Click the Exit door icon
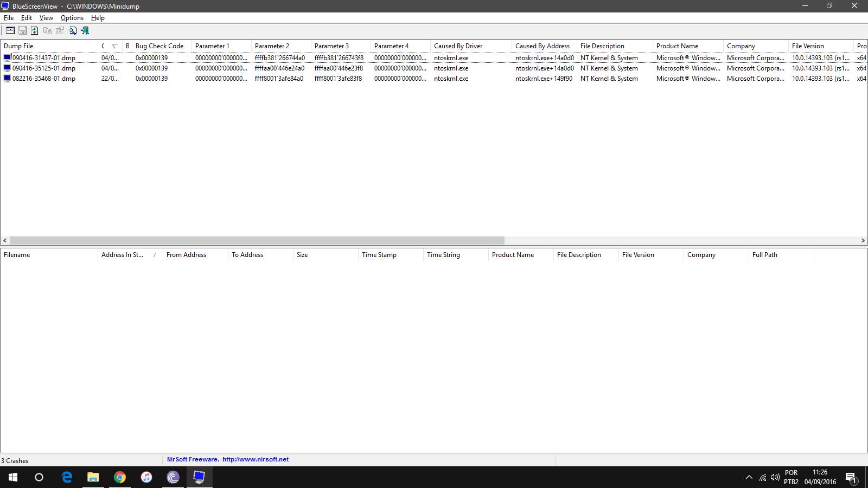Image resolution: width=868 pixels, height=488 pixels. tap(85, 31)
